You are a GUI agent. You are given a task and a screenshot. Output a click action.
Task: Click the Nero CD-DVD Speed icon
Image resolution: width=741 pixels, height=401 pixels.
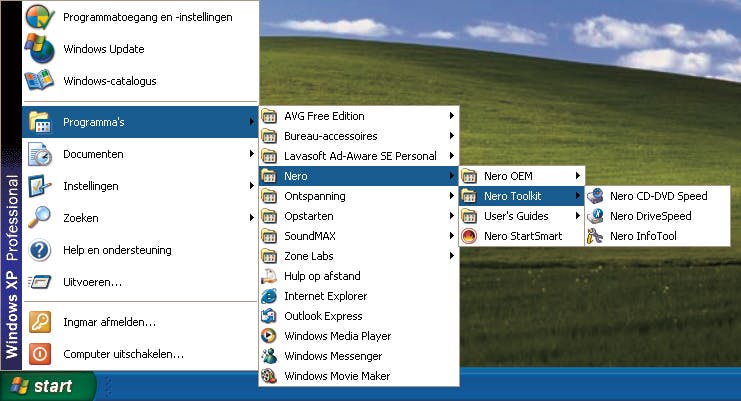[595, 196]
